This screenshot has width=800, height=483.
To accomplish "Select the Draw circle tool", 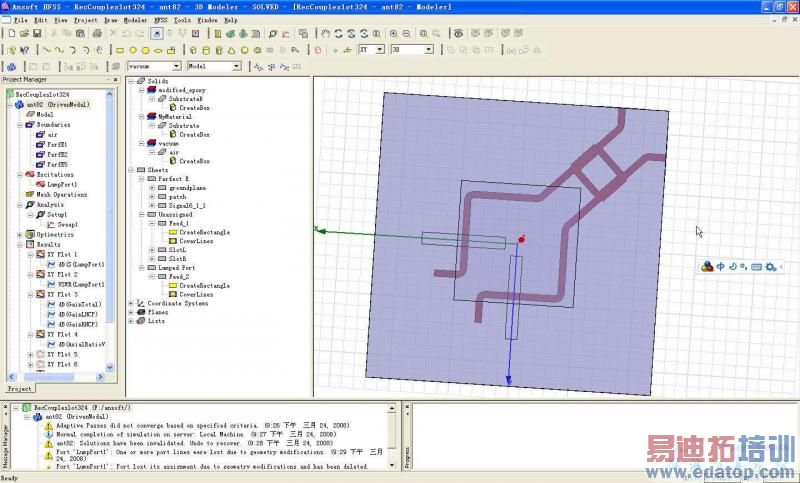I will coord(132,49).
